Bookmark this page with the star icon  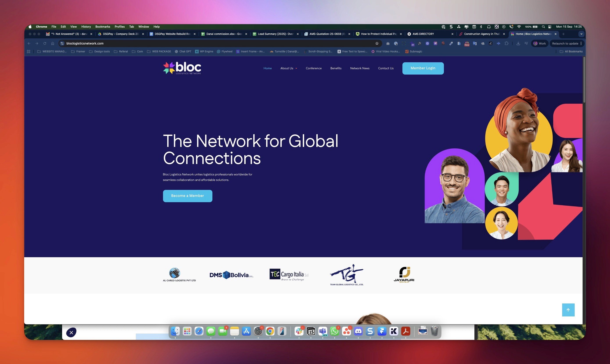(x=377, y=43)
